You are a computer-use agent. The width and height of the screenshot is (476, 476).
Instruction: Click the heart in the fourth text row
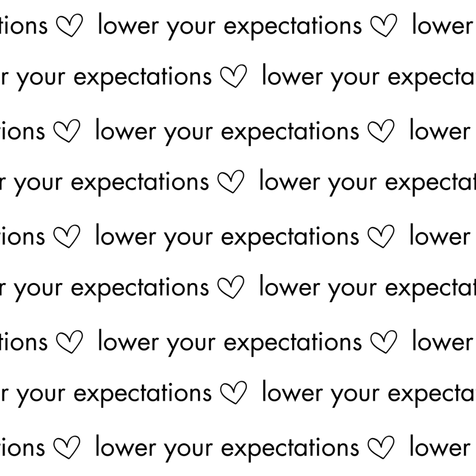[231, 183]
